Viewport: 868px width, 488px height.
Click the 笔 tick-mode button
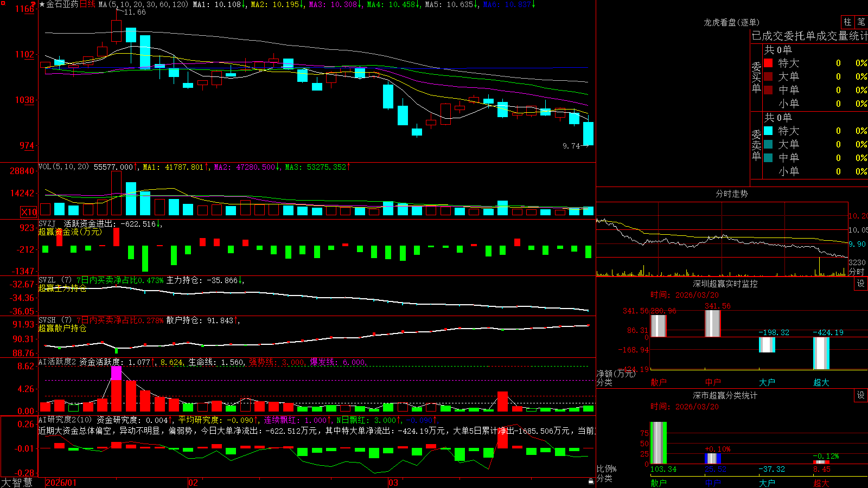[861, 22]
